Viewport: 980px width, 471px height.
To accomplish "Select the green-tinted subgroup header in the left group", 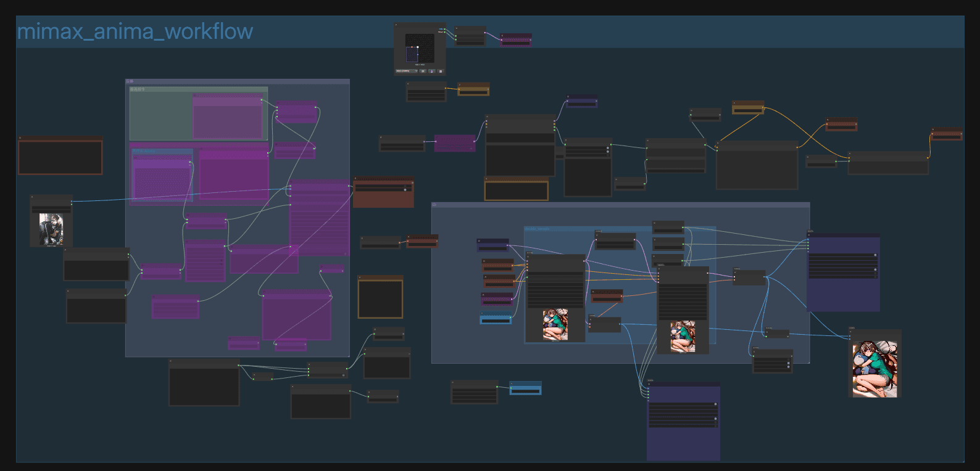I will (x=198, y=89).
